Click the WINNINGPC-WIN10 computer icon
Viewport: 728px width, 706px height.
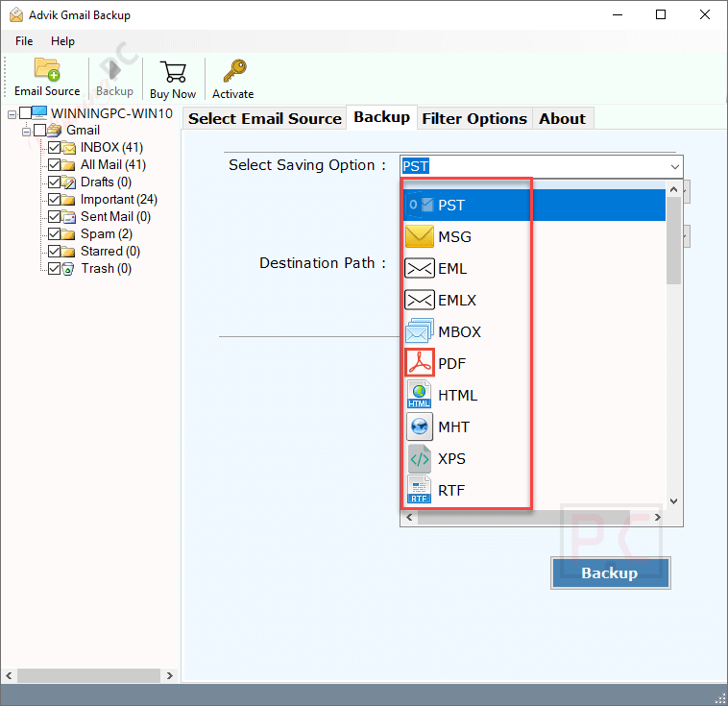click(39, 113)
